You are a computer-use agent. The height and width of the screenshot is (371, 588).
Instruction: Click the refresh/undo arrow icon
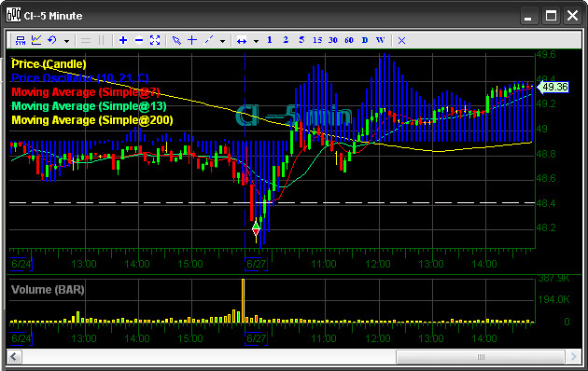pyautogui.click(x=52, y=40)
